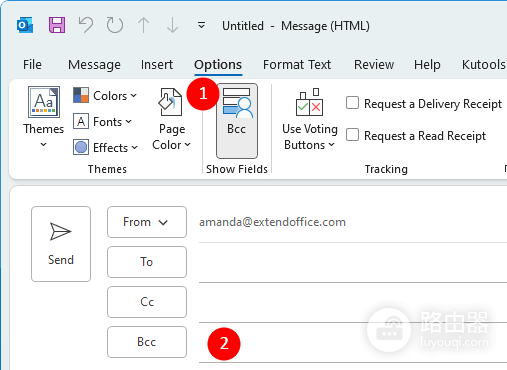This screenshot has height=370, width=507.
Task: Toggle the Bcc show field button
Action: coord(237,121)
